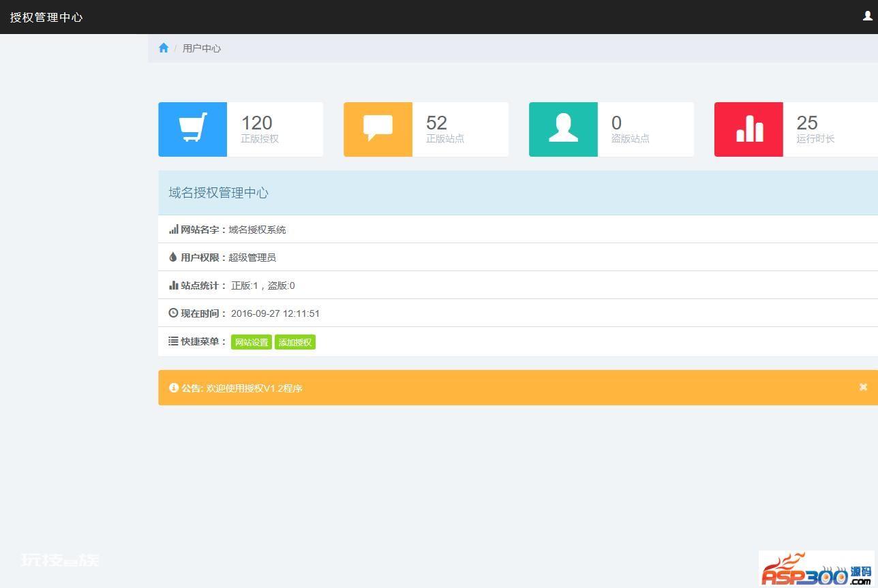Screen dimensions: 878x588
Task: Select the 120 正版授权 stat card
Action: (241, 129)
